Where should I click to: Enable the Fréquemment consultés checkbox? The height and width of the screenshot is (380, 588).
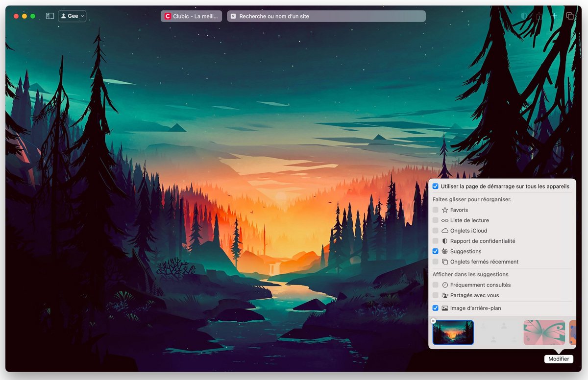tap(436, 285)
